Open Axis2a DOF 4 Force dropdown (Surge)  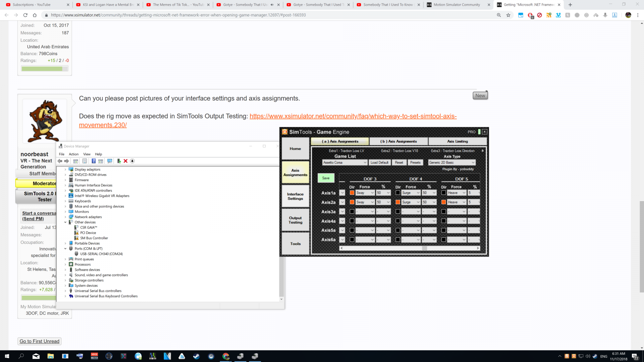411,202
